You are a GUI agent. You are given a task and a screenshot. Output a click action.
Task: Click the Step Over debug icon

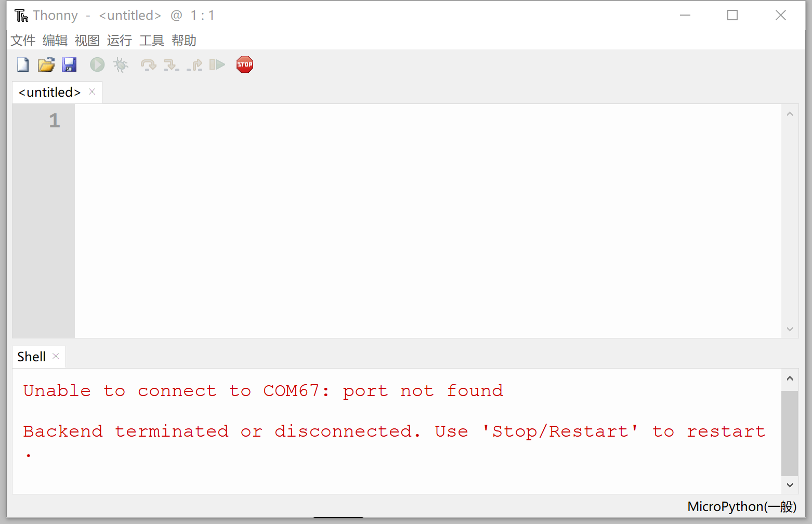148,65
